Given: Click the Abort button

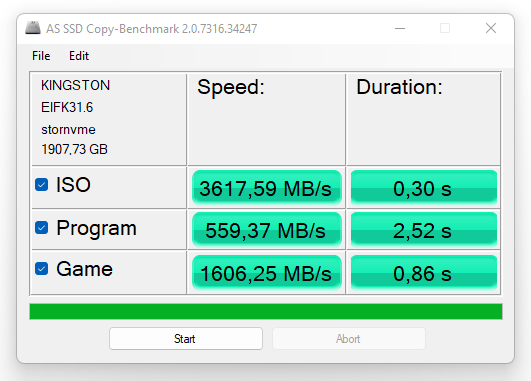Looking at the screenshot, I should click(349, 339).
